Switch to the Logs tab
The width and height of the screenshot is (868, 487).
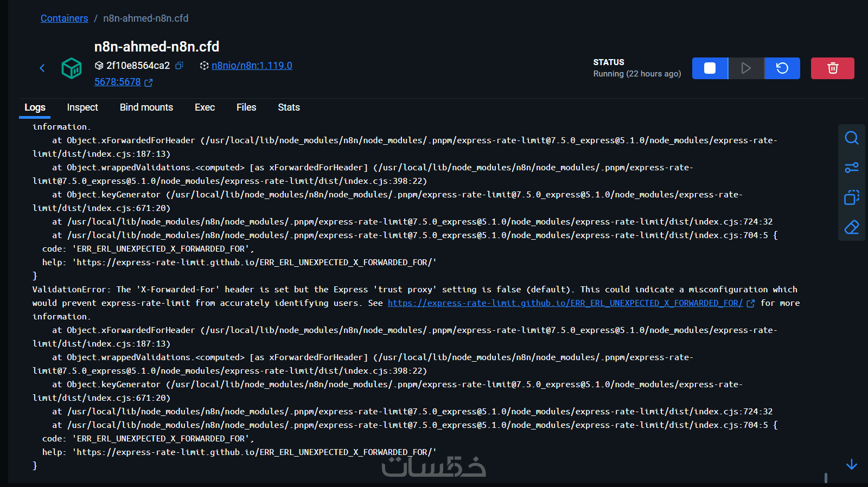point(35,107)
